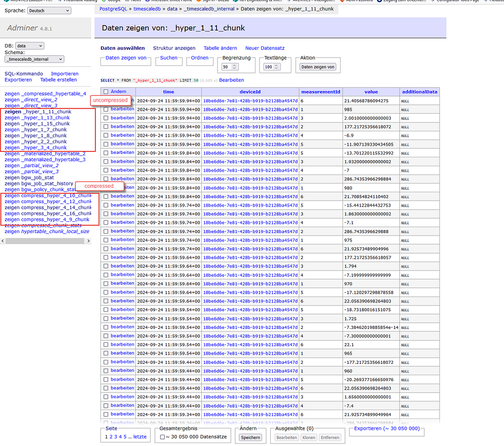The height and width of the screenshot is (446, 504).
Task: Increase Begrenzung using its up stepper arrow
Action: (234, 64)
